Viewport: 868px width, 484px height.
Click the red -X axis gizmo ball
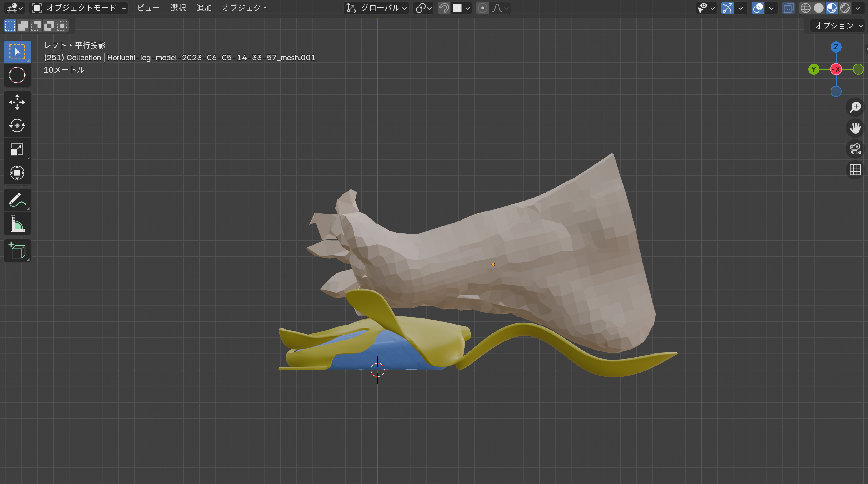(x=836, y=69)
